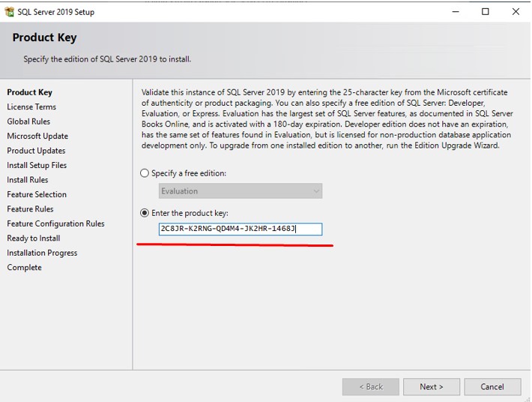Screen dimensions: 532x402
Task: Close the SQL Server 2019 Setup window
Action: click(516, 12)
